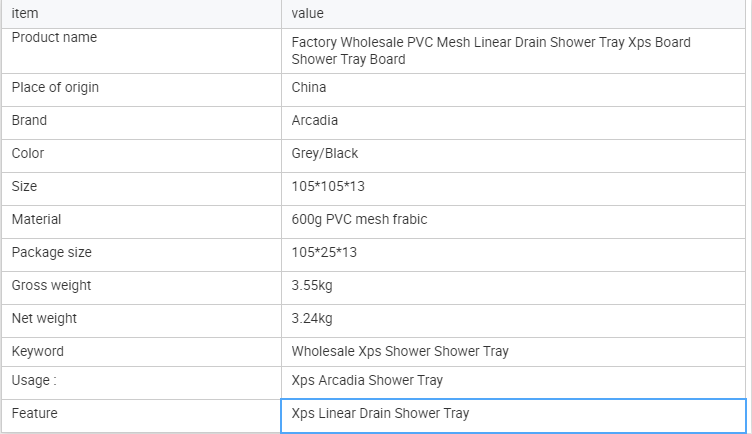
Task: Select the 'Place of origin' cell
Action: coord(55,87)
